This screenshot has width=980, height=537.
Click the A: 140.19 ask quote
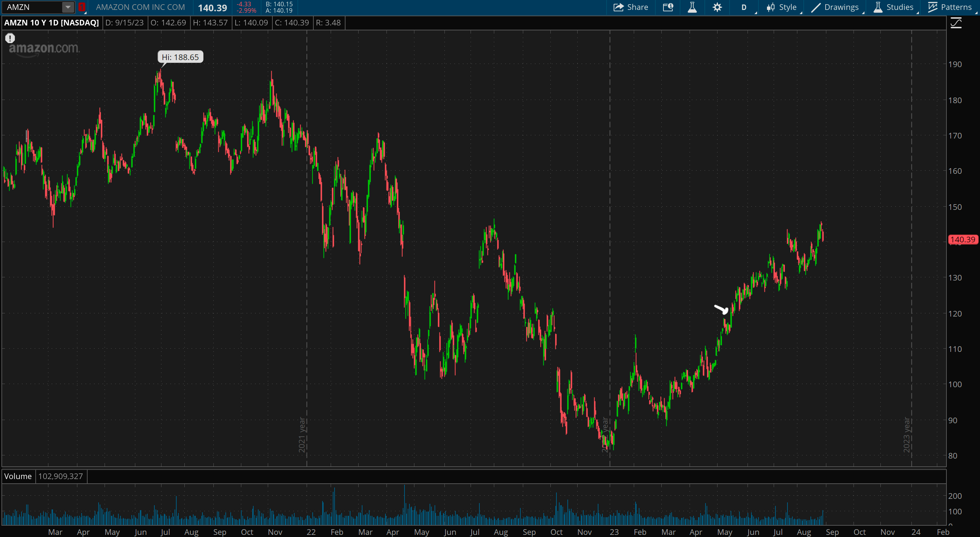[279, 11]
